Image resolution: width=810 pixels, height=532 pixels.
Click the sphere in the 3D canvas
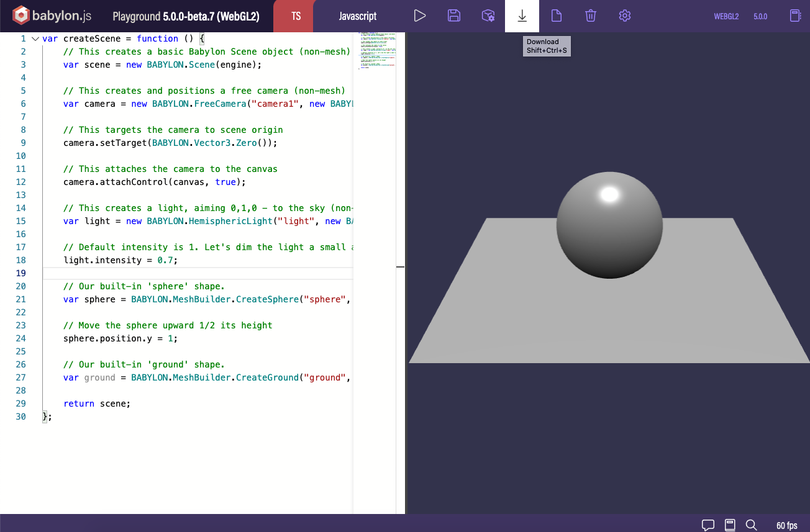coord(609,225)
